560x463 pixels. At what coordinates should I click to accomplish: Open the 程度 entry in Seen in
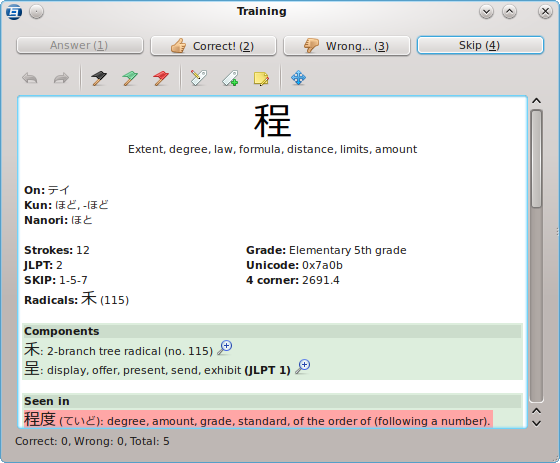pos(258,419)
